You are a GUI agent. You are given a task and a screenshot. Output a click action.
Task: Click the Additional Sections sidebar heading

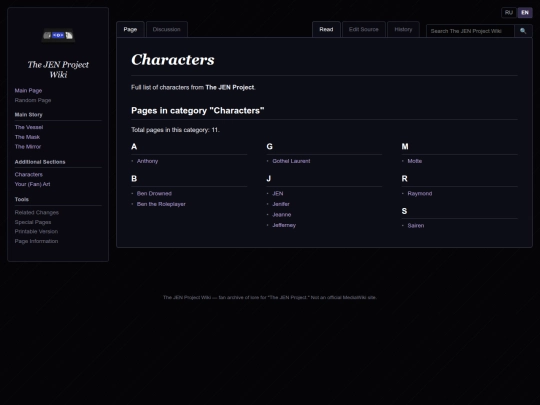(40, 162)
